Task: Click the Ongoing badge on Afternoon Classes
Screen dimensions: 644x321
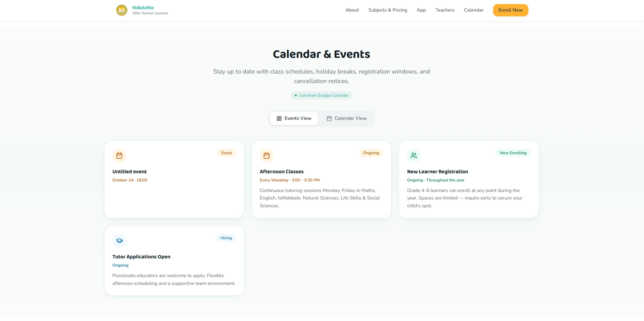Action: pos(371,153)
